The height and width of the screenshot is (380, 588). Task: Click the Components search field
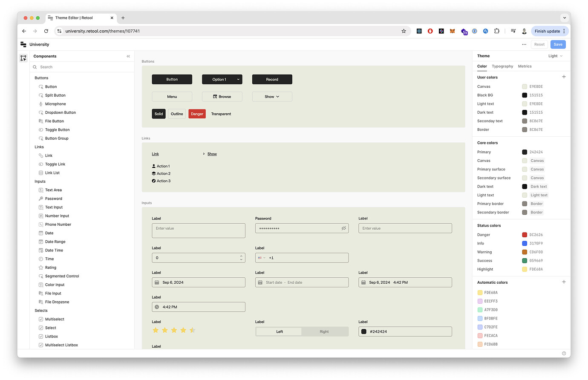pos(83,67)
